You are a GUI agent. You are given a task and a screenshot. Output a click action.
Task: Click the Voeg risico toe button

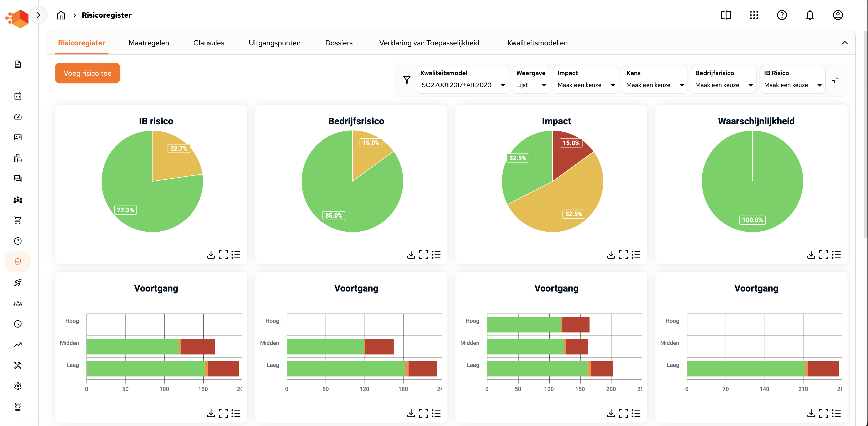(87, 73)
